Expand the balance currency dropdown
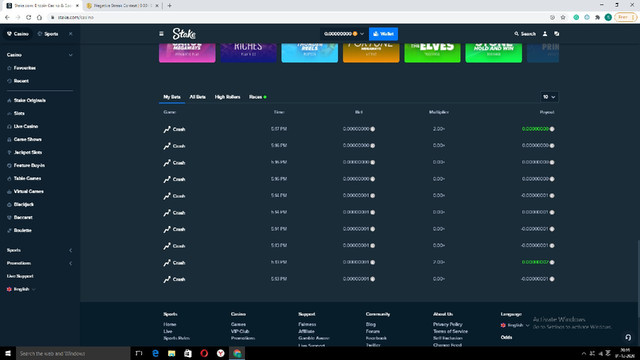This screenshot has height=360, width=640. click(x=362, y=34)
